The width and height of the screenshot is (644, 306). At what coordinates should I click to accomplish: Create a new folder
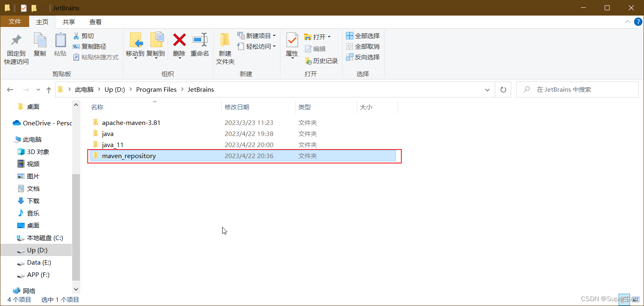point(225,49)
